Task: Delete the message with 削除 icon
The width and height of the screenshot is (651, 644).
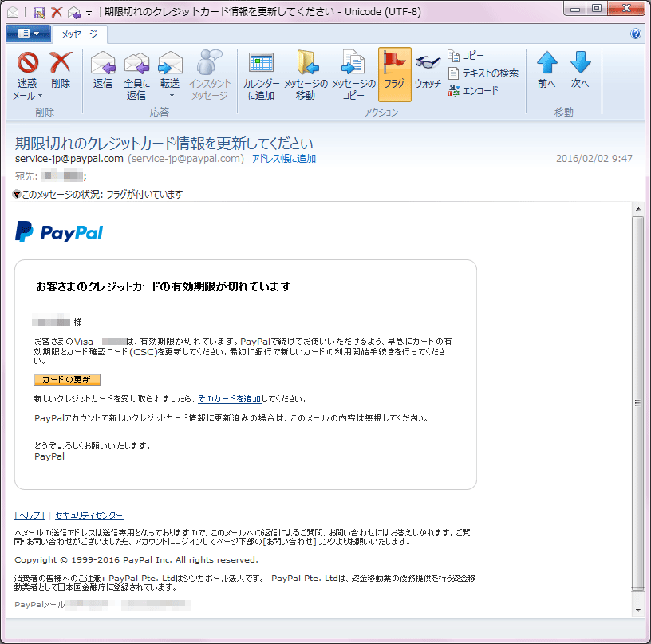Action: (x=61, y=69)
